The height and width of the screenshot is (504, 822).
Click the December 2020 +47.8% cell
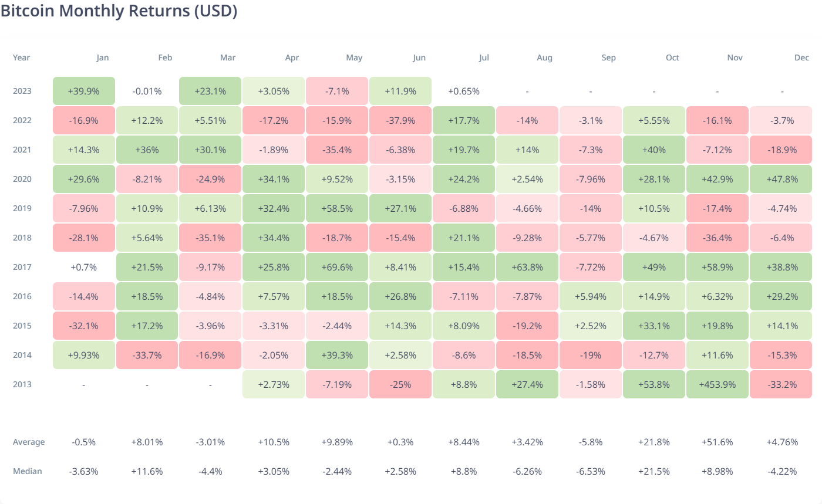click(780, 179)
